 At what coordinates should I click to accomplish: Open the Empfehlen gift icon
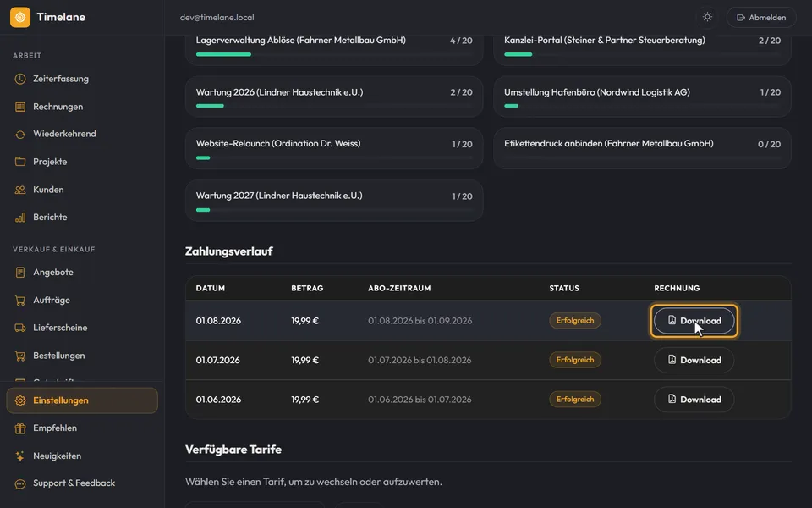20,428
